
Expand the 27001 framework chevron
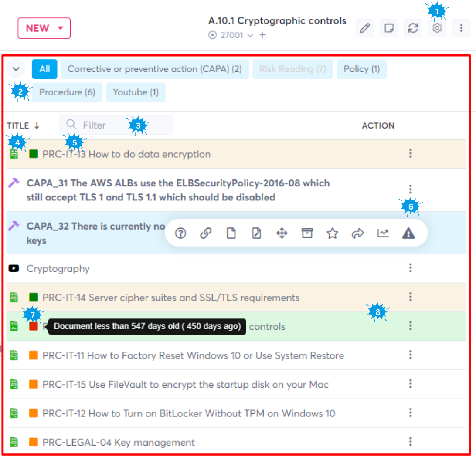tap(250, 36)
